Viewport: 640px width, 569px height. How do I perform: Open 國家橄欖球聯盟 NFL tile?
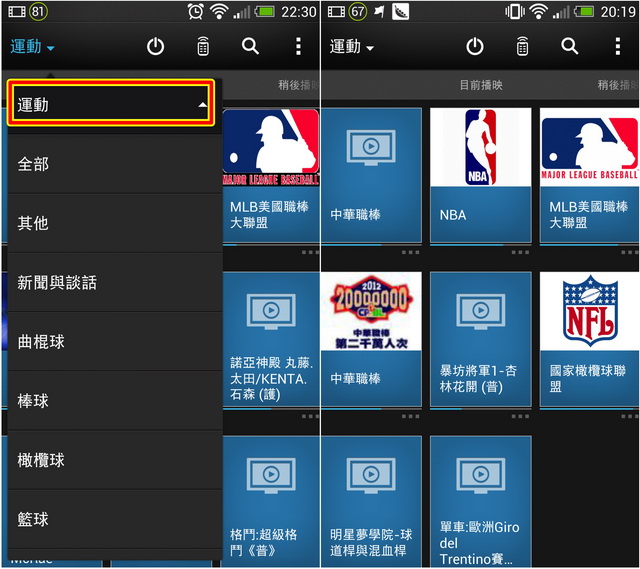click(589, 339)
